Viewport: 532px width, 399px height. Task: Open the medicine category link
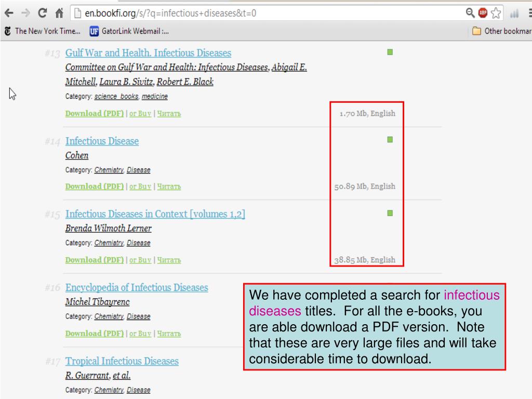155,96
